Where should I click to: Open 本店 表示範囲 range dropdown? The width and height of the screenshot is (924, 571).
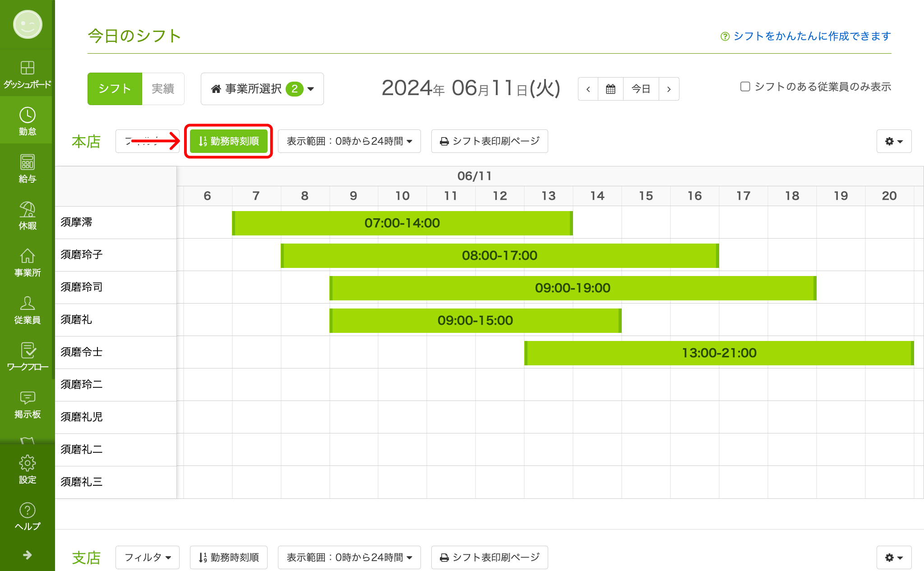pyautogui.click(x=349, y=141)
